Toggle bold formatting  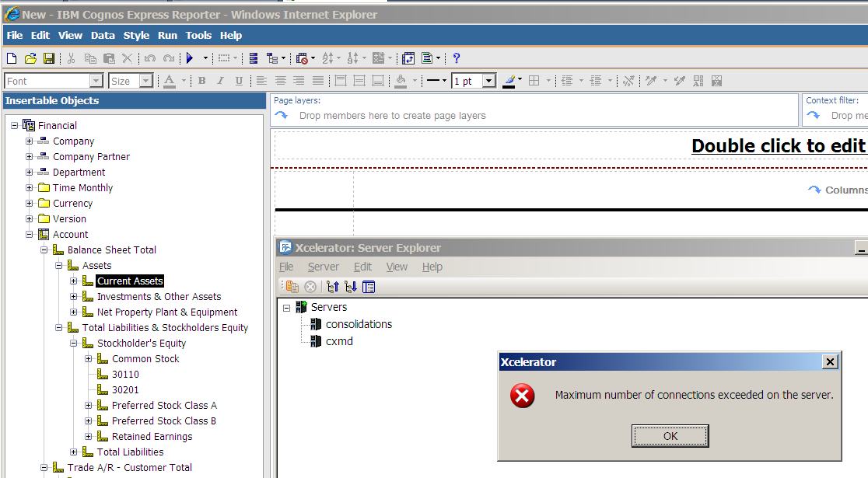pyautogui.click(x=202, y=81)
